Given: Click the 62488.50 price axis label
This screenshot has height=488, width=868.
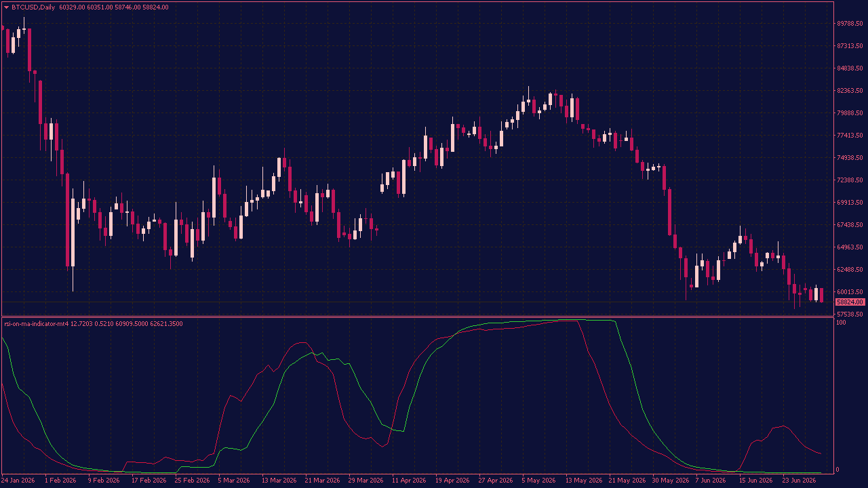Looking at the screenshot, I should pos(850,270).
